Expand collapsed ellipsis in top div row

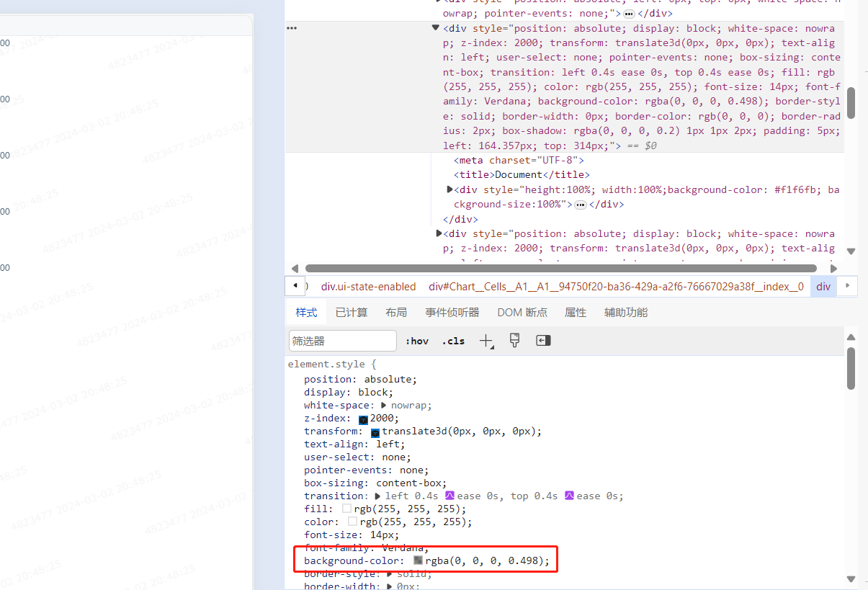[x=628, y=14]
